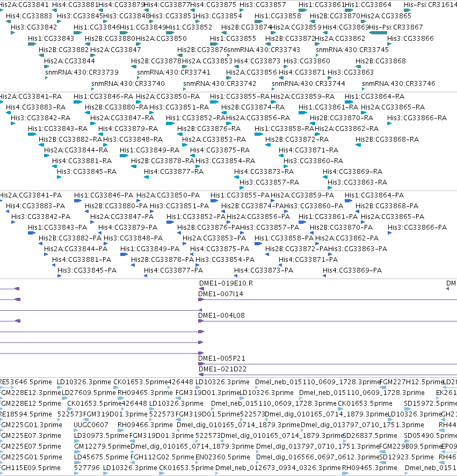Viewport: 457px width, 476px height.
Task: Select the His3:CG33860-PA protein label
Action: (314, 206)
